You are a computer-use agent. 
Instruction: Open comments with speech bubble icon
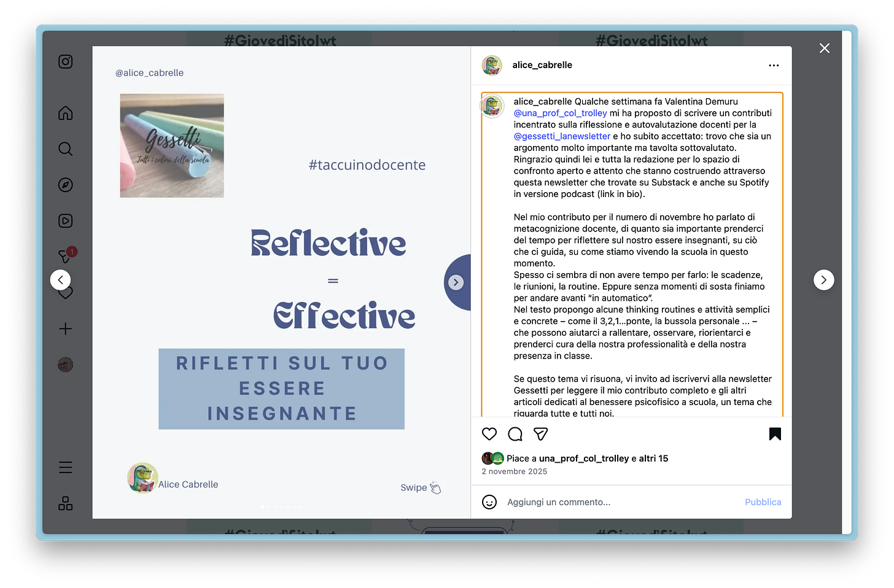pos(515,434)
